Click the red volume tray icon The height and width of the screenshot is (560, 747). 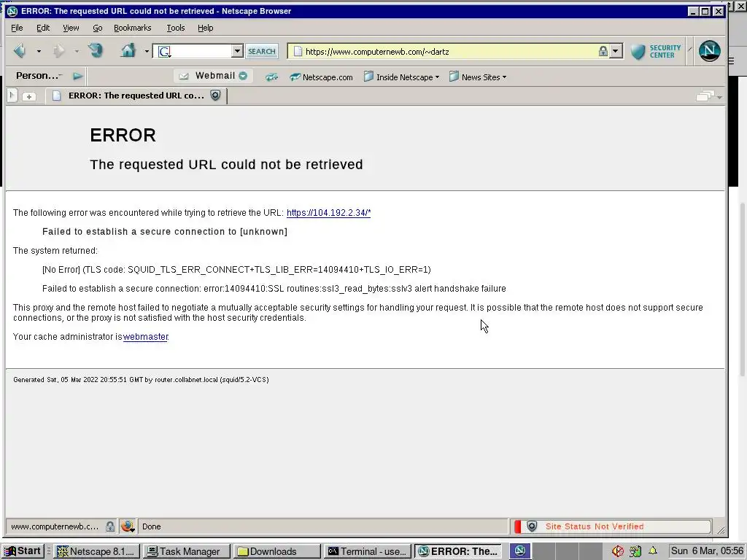[618, 551]
